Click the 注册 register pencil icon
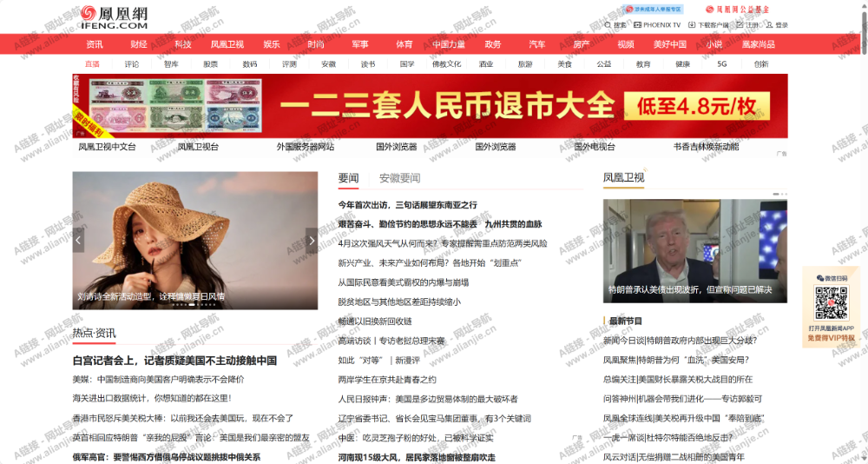 (x=740, y=25)
